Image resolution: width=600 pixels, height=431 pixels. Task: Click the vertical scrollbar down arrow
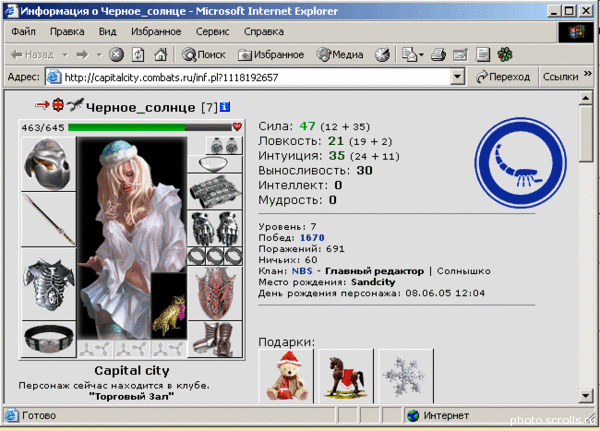click(585, 395)
